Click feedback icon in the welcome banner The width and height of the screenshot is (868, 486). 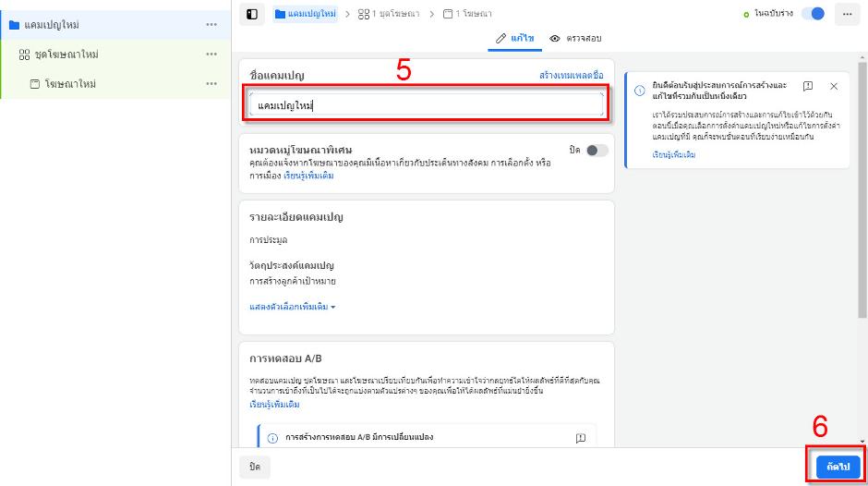(808, 86)
